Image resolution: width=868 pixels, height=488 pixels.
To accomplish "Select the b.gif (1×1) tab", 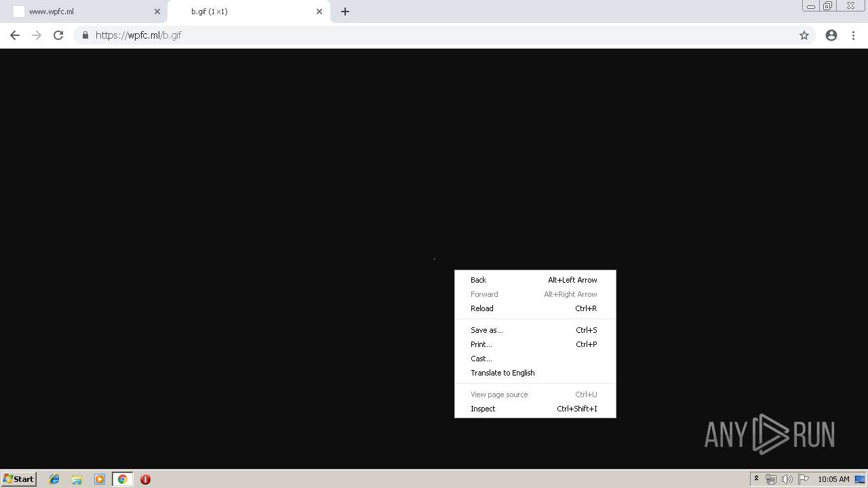I will 249,12.
